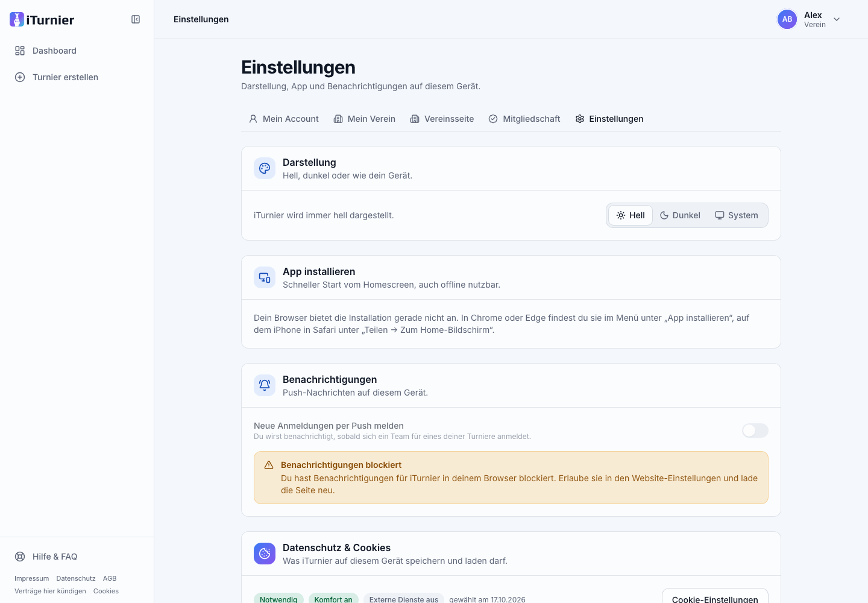
Task: Click the gewählt am 17.10.2026 text
Action: (487, 599)
